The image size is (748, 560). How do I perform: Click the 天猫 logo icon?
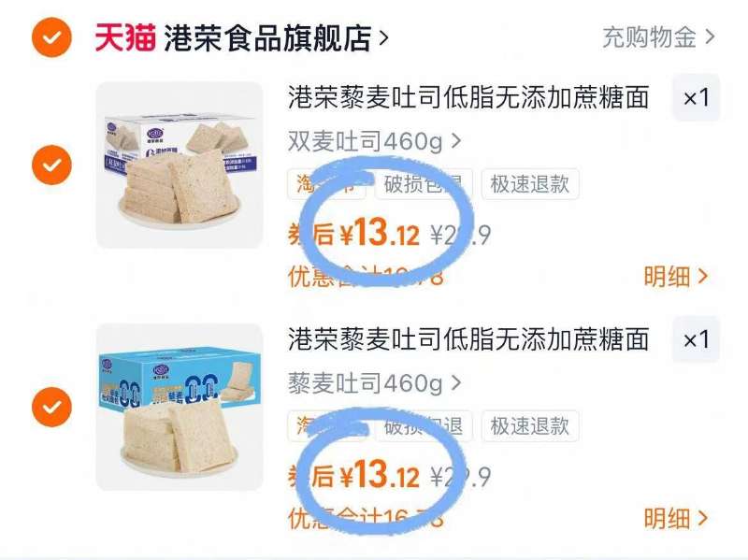(x=125, y=37)
